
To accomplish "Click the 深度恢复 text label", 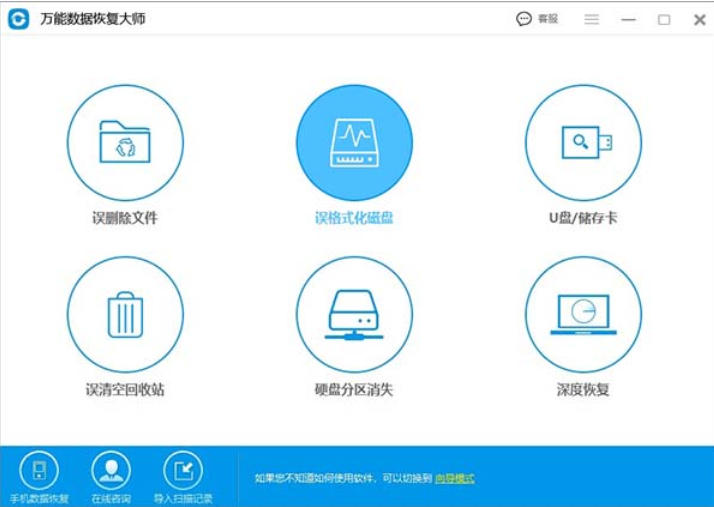I will pyautogui.click(x=583, y=389).
